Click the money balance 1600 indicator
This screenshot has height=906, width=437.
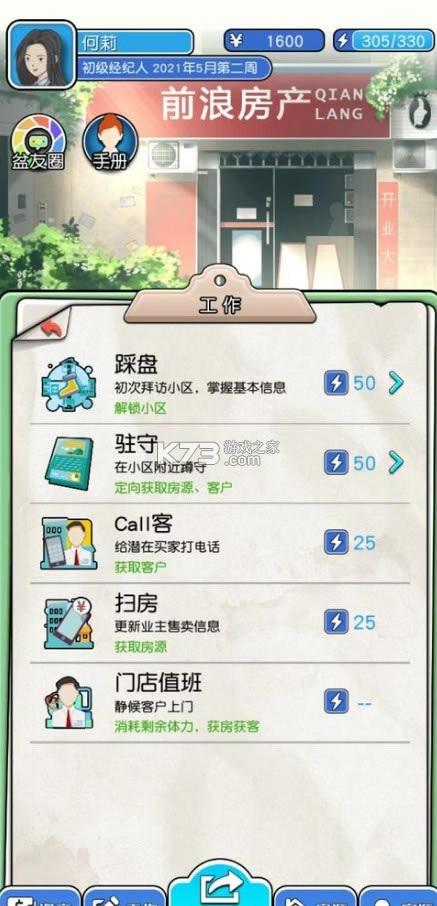[274, 41]
